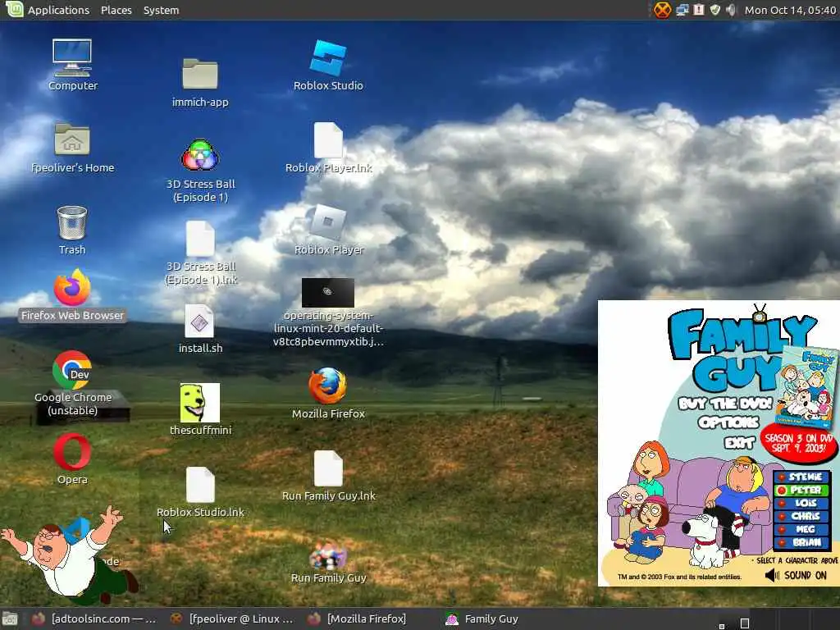Click BUY THE DVD! in Family Guy
840x630 pixels.
click(x=725, y=403)
